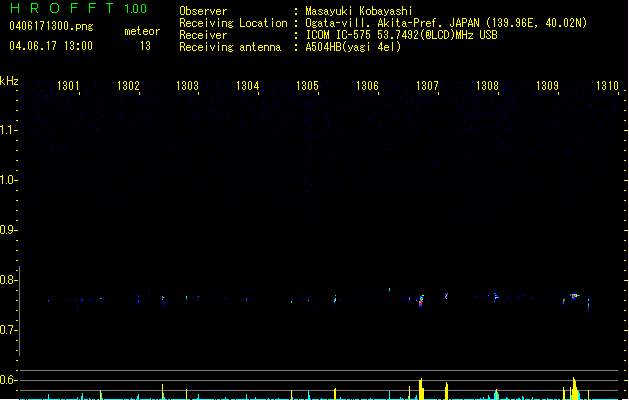Click the kHz axis unit label

click(9, 81)
